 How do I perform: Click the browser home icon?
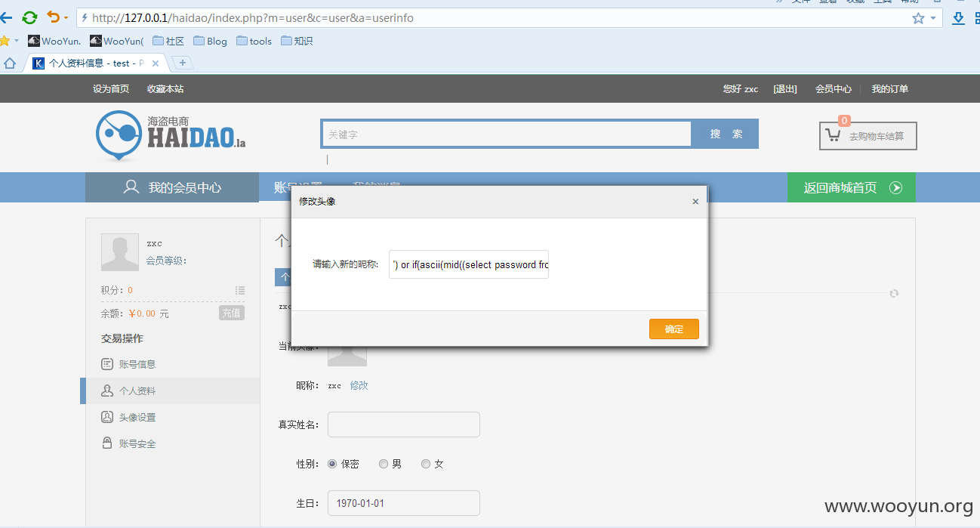(x=10, y=63)
